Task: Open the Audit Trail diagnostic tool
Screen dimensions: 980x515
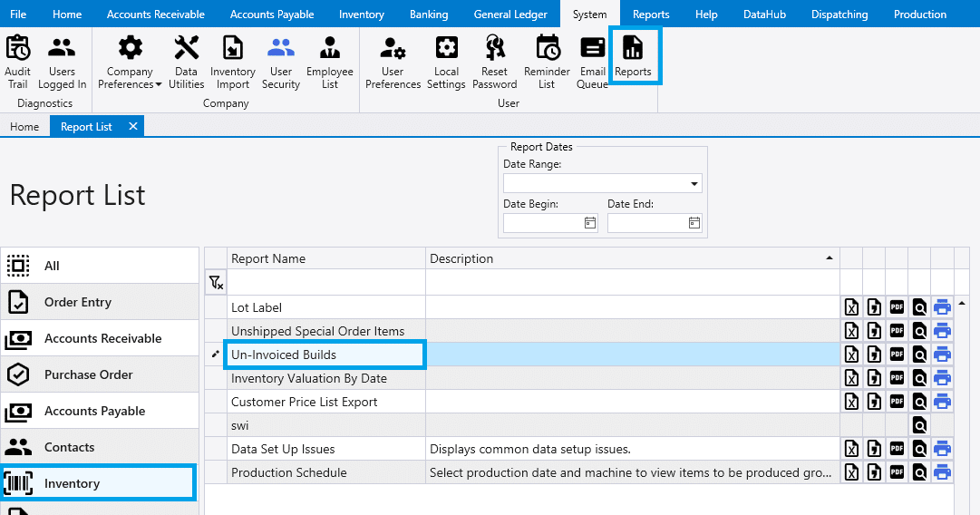Action: point(17,63)
